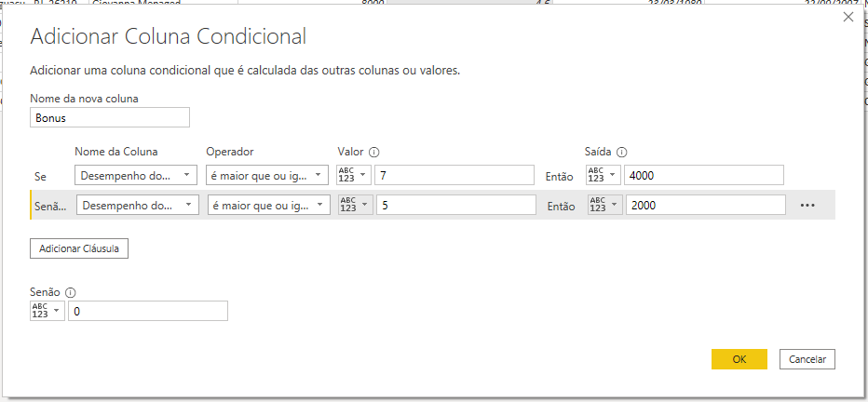Click info icon next to Saída
This screenshot has width=868, height=402.
click(621, 152)
